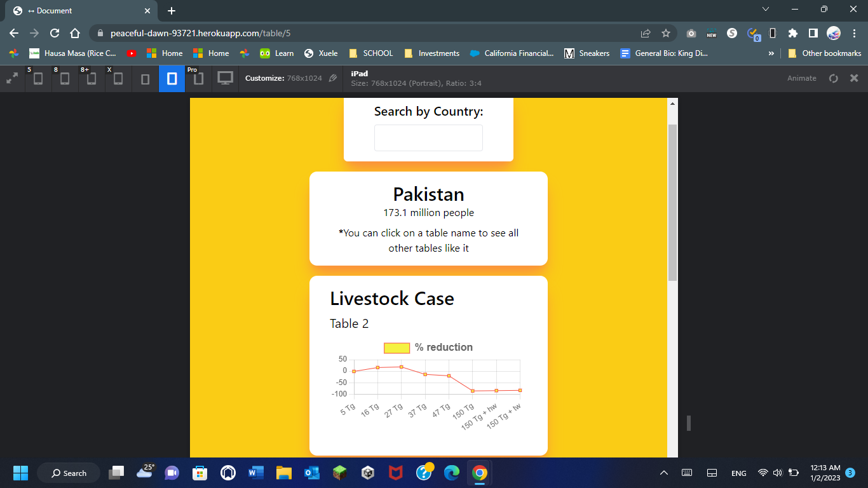Select the iPhone X device preset
The image size is (868, 488).
[x=118, y=78]
